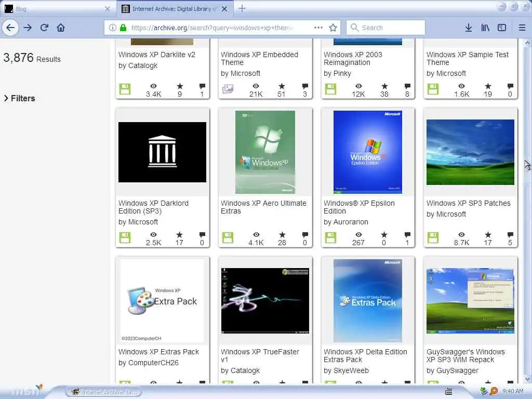Image resolution: width=532 pixels, height=399 pixels.
Task: Click software floppy icon on Sample Test Theme
Action: pyautogui.click(x=433, y=89)
